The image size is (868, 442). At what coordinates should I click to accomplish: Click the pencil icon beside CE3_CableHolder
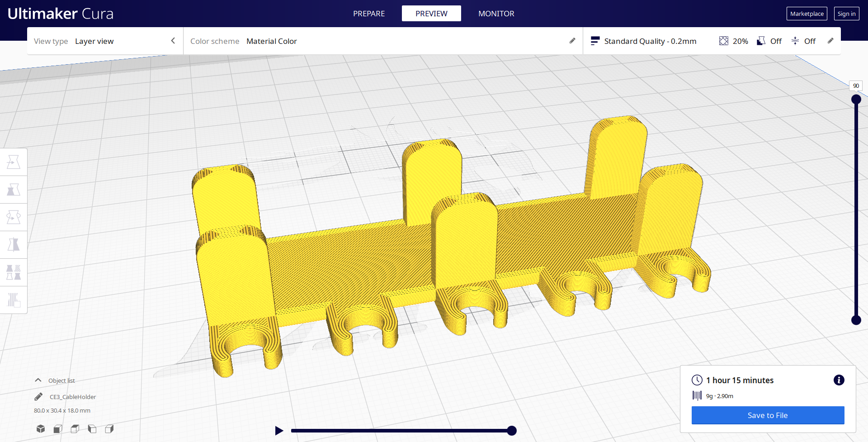[x=38, y=397]
